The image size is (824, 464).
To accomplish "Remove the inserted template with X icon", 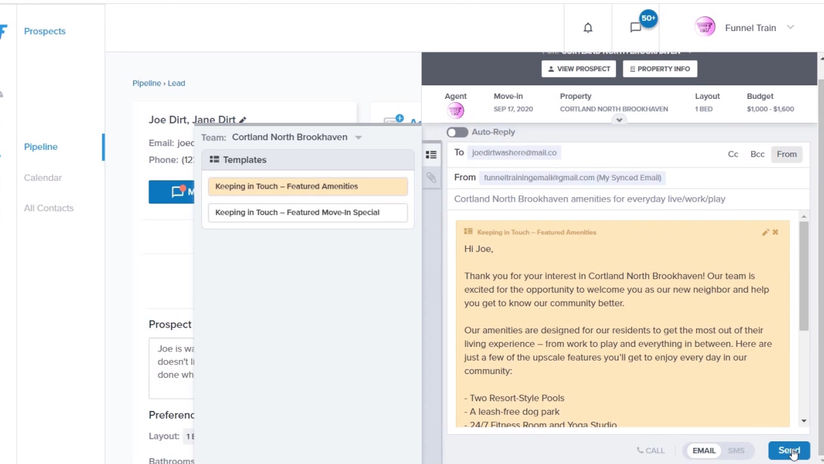I will (776, 232).
